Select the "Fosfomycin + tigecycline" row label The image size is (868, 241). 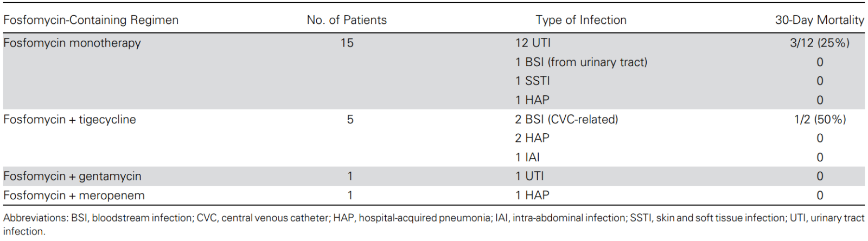(69, 120)
